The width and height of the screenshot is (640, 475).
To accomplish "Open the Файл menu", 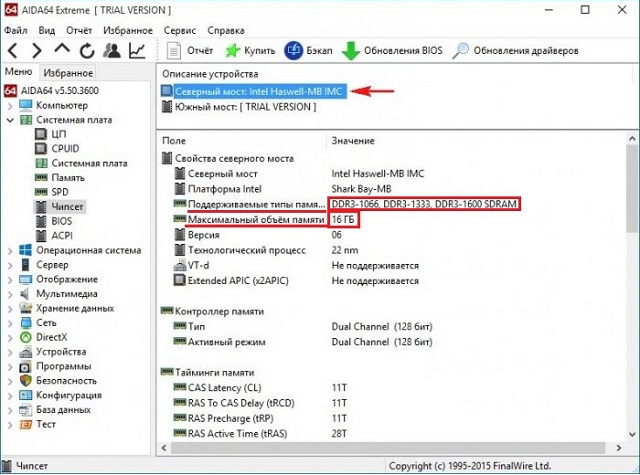I will click(x=16, y=31).
